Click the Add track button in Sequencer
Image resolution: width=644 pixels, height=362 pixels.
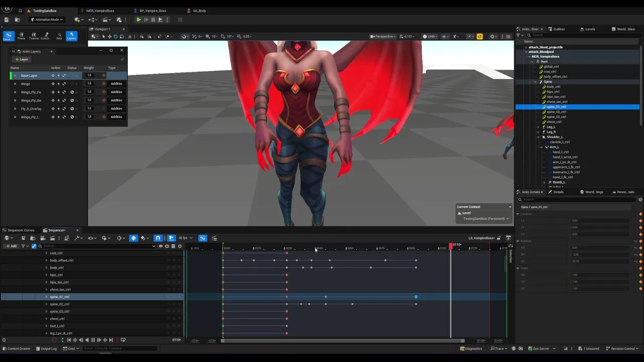11,246
